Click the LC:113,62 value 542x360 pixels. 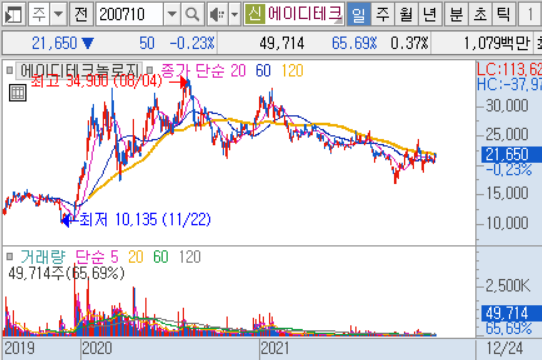[509, 70]
